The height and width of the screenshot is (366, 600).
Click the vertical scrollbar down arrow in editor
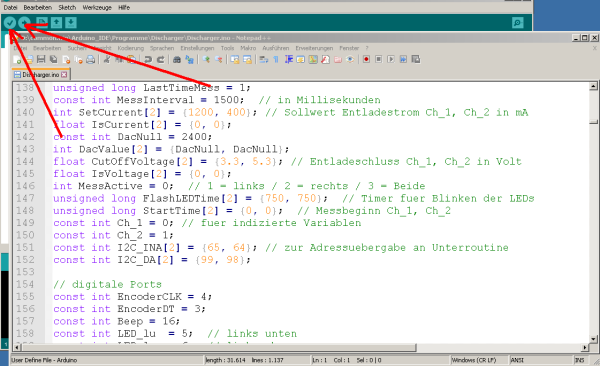tap(593, 339)
